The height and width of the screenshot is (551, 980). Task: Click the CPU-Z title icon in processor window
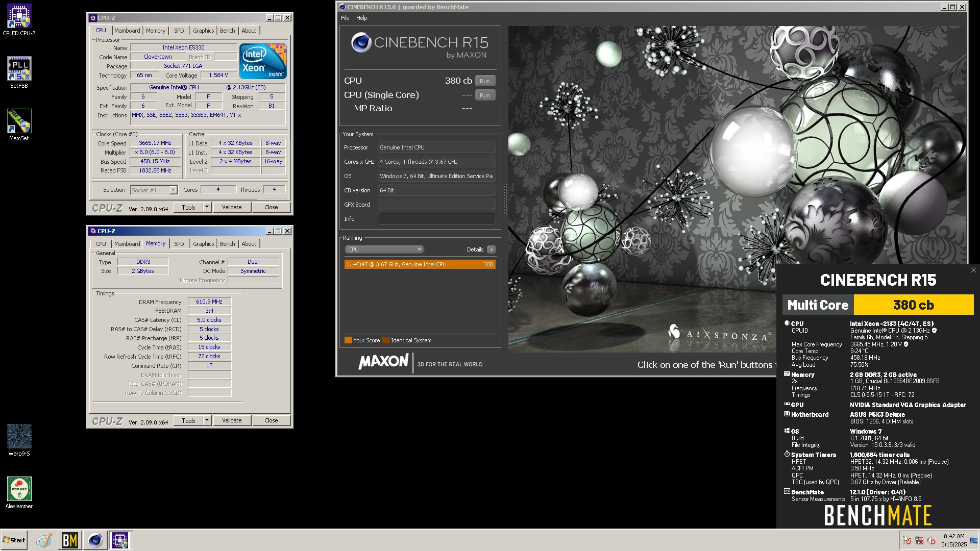[93, 18]
